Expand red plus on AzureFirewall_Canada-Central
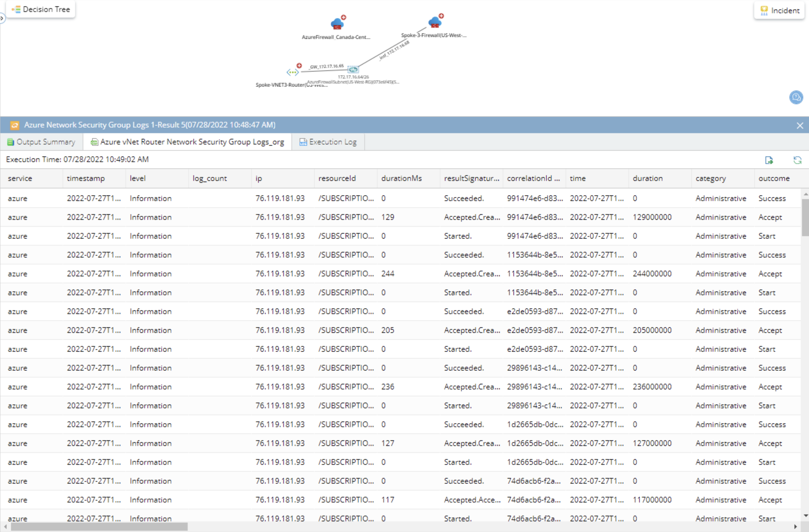 tap(344, 17)
